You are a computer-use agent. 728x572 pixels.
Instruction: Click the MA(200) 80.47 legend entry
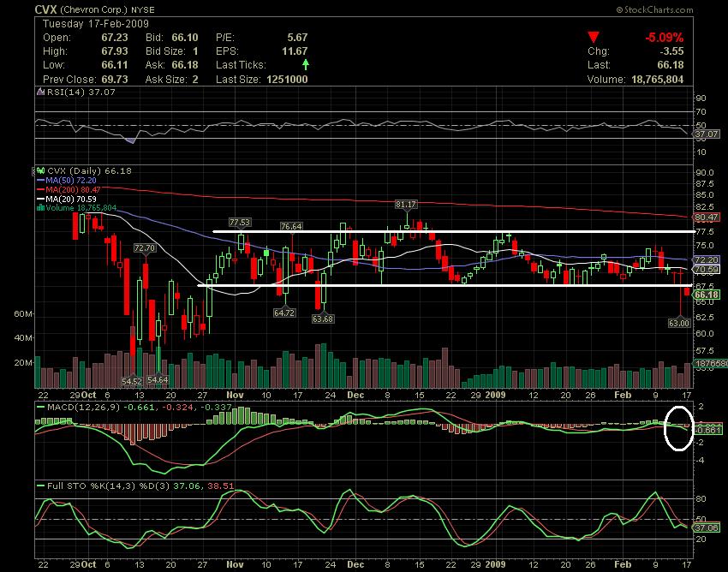[x=73, y=190]
